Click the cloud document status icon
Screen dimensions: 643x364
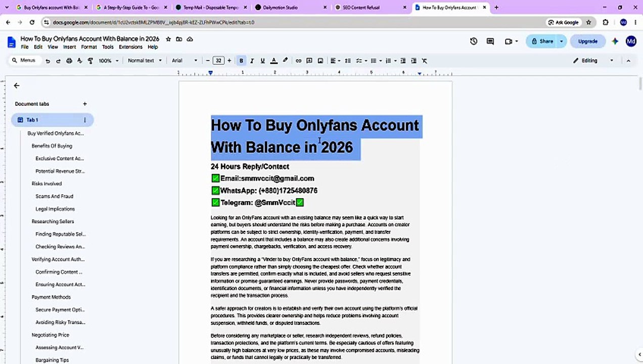(x=190, y=39)
